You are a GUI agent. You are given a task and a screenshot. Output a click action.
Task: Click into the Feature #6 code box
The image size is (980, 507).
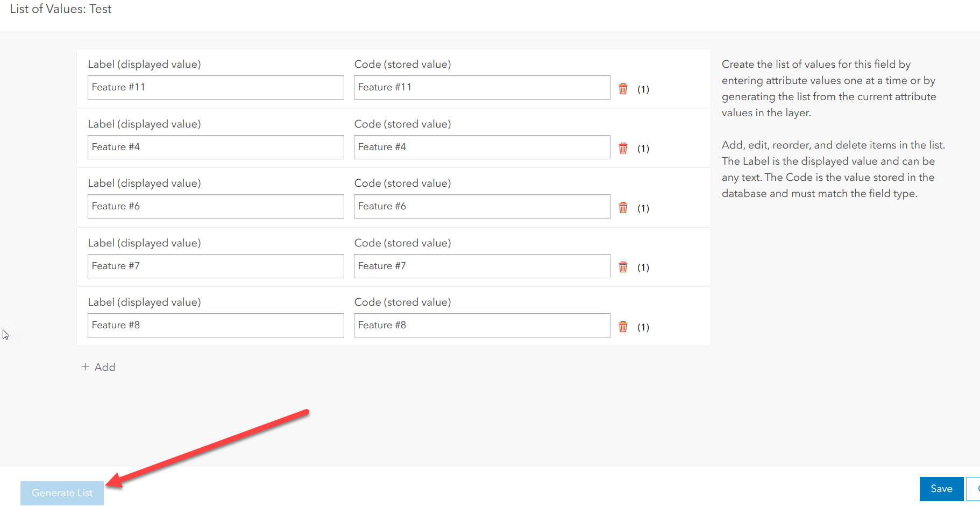pos(481,206)
